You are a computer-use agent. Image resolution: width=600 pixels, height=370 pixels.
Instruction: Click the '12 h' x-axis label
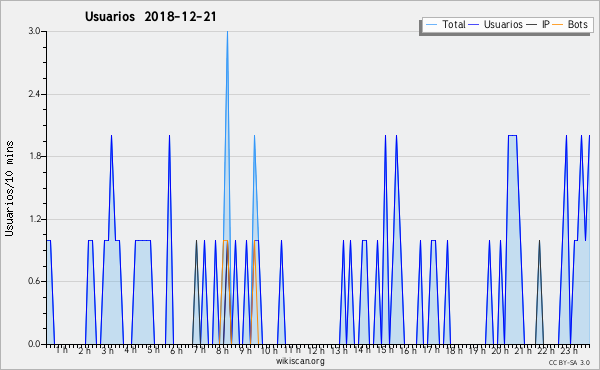(316, 350)
